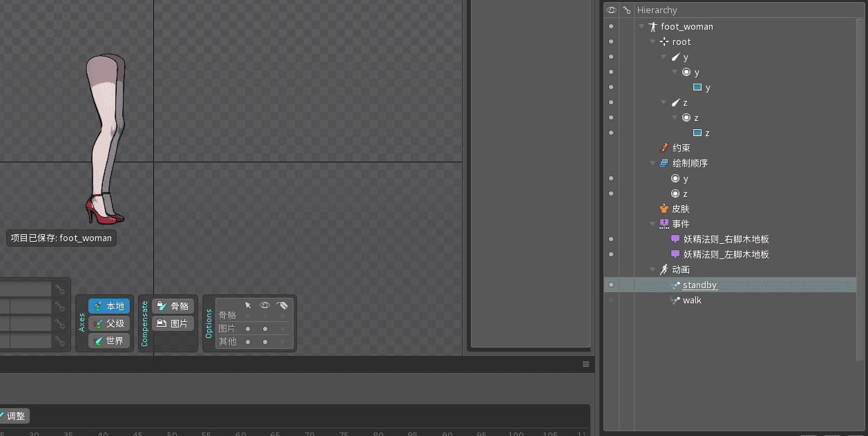Viewport: 868px width, 436px height.
Task: Click the 皮肤 skins shirt icon
Action: click(x=664, y=209)
